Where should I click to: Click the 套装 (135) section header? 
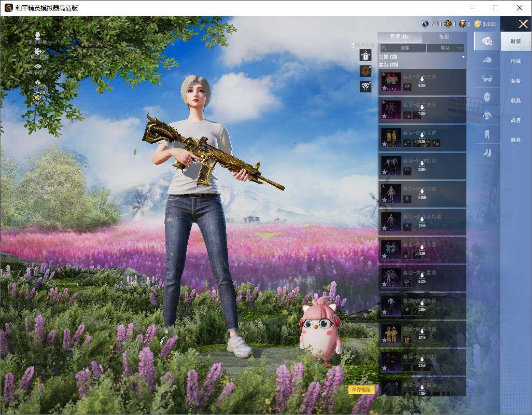point(388,64)
